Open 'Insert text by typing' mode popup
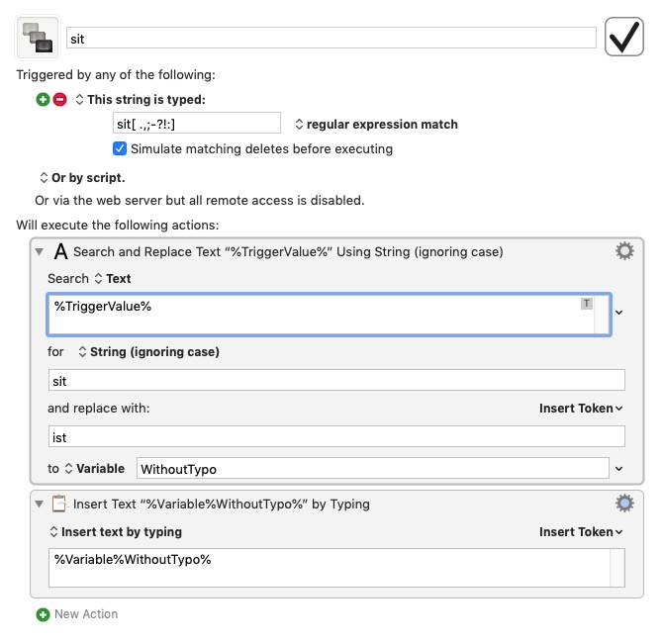Viewport: 663px width, 644px height. pos(116,531)
